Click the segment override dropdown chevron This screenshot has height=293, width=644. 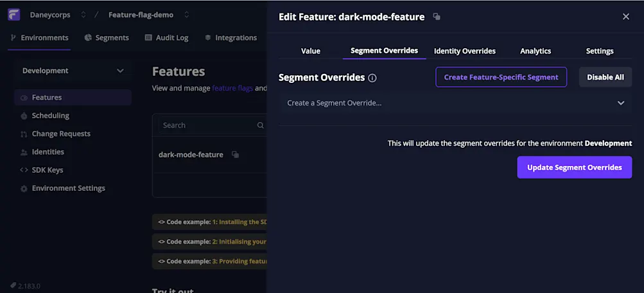(621, 103)
